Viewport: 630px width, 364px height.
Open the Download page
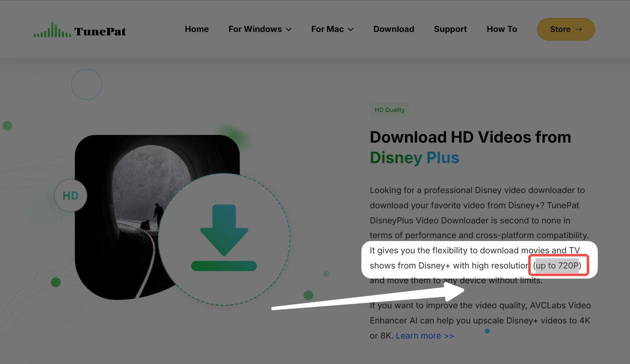[x=394, y=29]
